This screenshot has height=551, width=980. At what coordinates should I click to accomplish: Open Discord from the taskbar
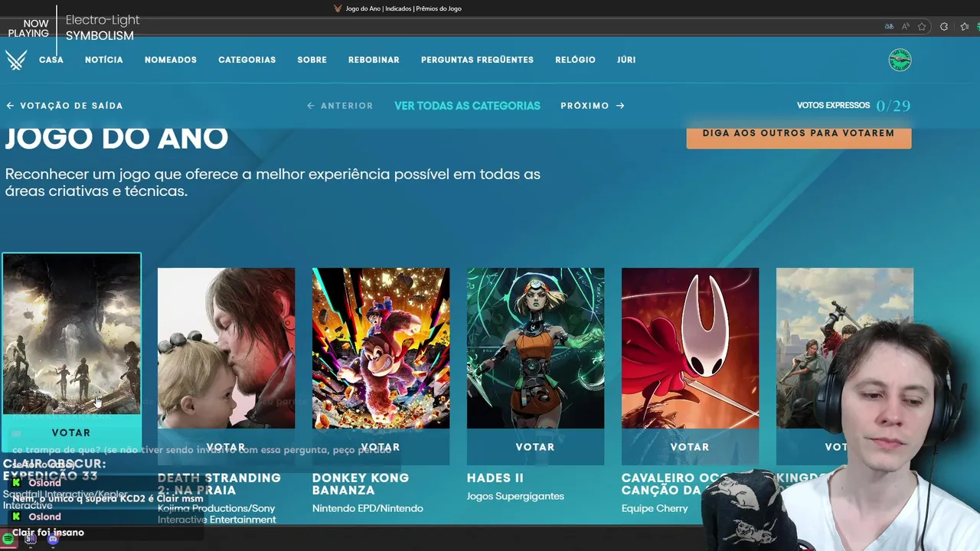tap(53, 540)
